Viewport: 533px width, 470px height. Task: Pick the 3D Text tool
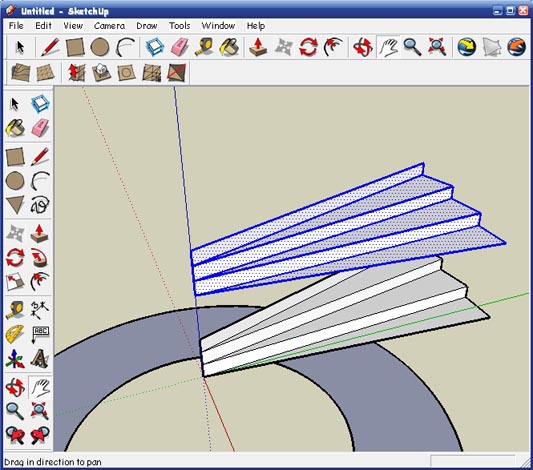40,359
